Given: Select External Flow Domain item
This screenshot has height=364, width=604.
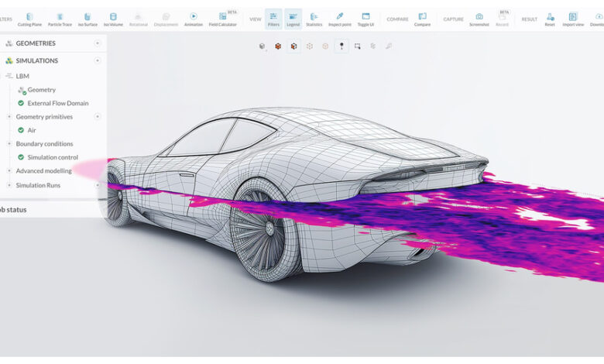Looking at the screenshot, I should [57, 103].
